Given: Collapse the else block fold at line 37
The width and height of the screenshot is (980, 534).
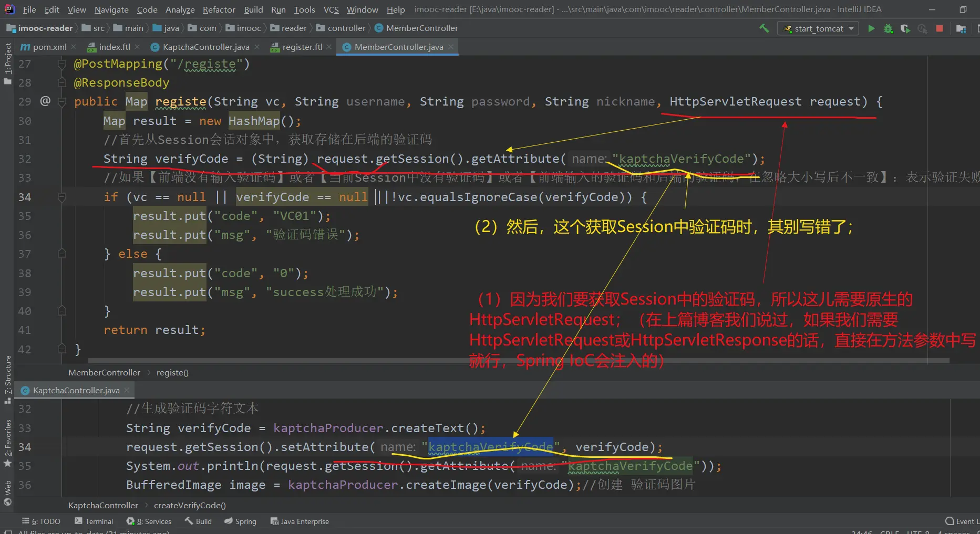Looking at the screenshot, I should pyautogui.click(x=61, y=254).
